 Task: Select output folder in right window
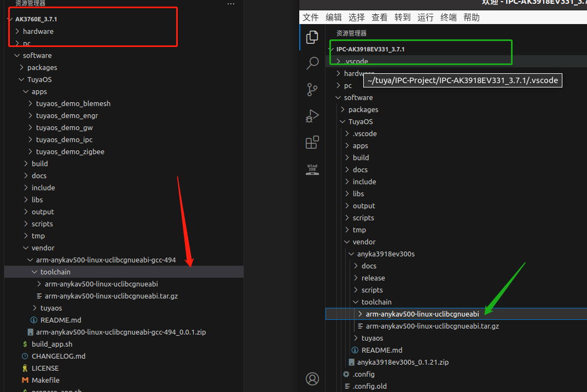pyautogui.click(x=364, y=206)
